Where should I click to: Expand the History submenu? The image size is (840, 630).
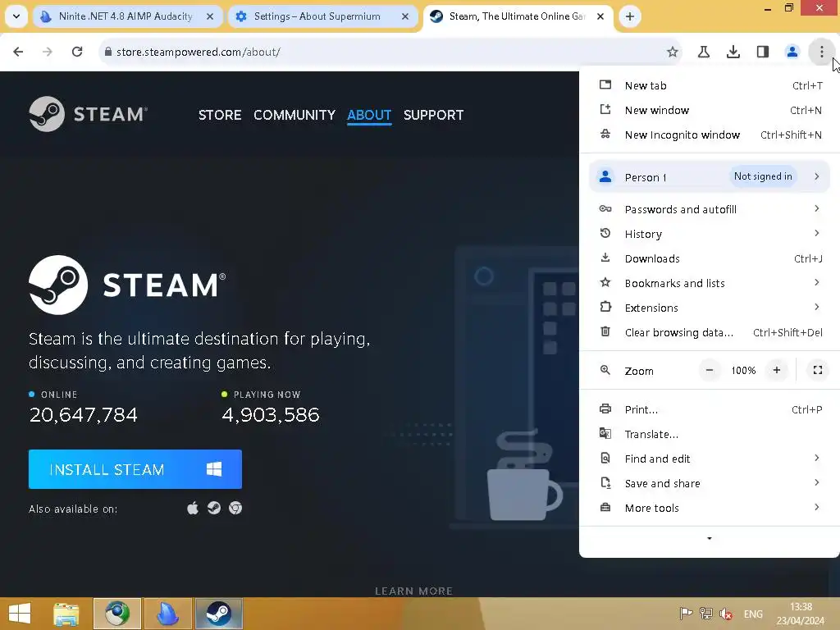(709, 234)
